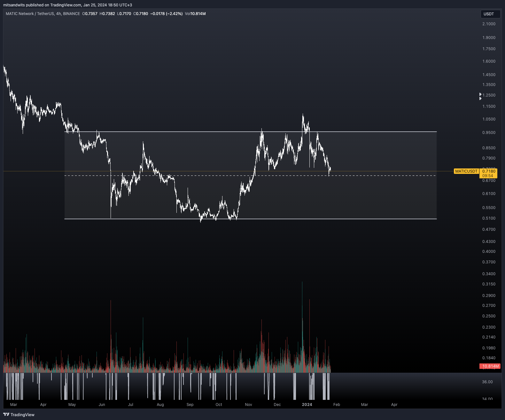Select the dashed mid-range horizontal line
Screen dimensions: 505x420
coord(251,176)
